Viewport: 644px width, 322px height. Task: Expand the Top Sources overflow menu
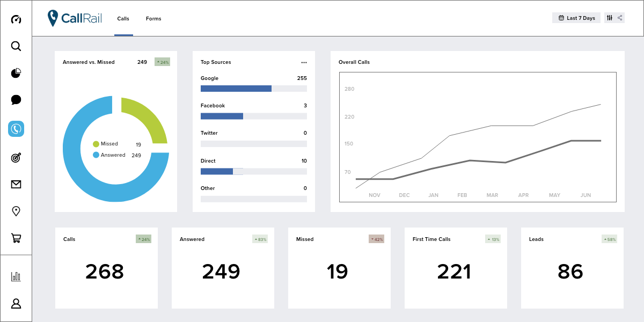(x=304, y=62)
